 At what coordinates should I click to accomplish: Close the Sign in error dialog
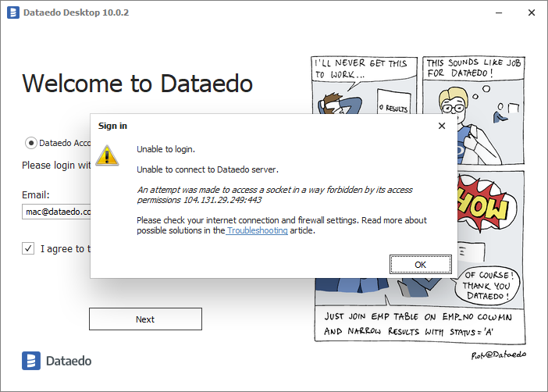pyautogui.click(x=442, y=125)
